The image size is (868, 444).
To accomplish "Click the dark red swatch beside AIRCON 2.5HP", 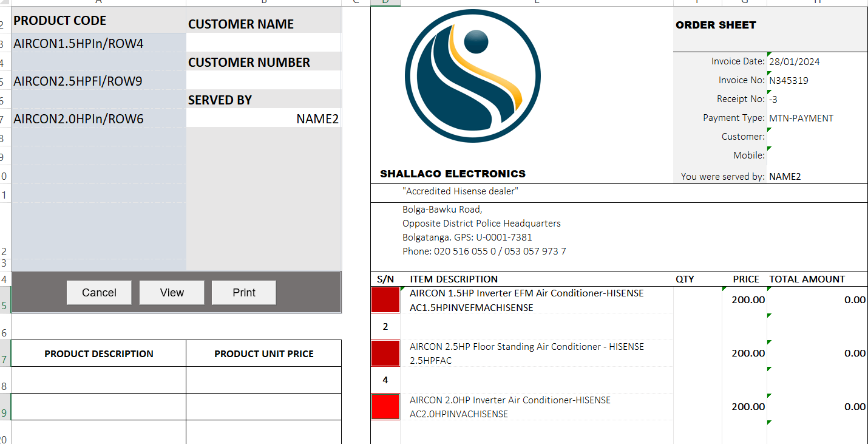I will [x=385, y=353].
